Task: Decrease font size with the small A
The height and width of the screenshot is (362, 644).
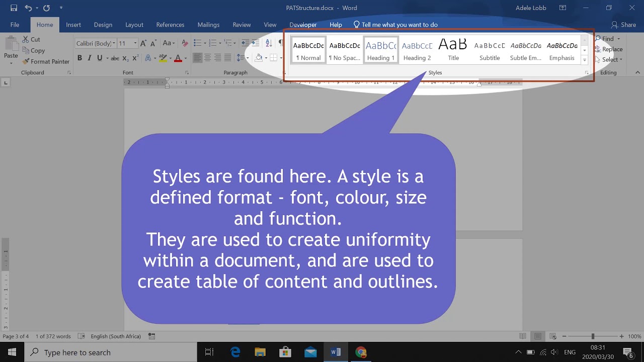Action: point(154,44)
